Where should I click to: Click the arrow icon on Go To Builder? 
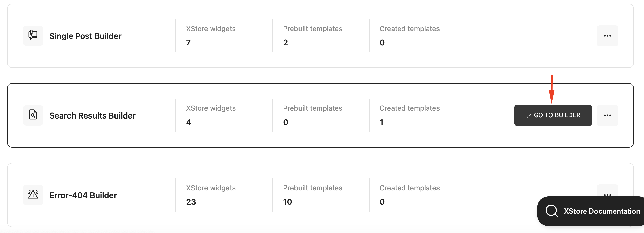[529, 115]
